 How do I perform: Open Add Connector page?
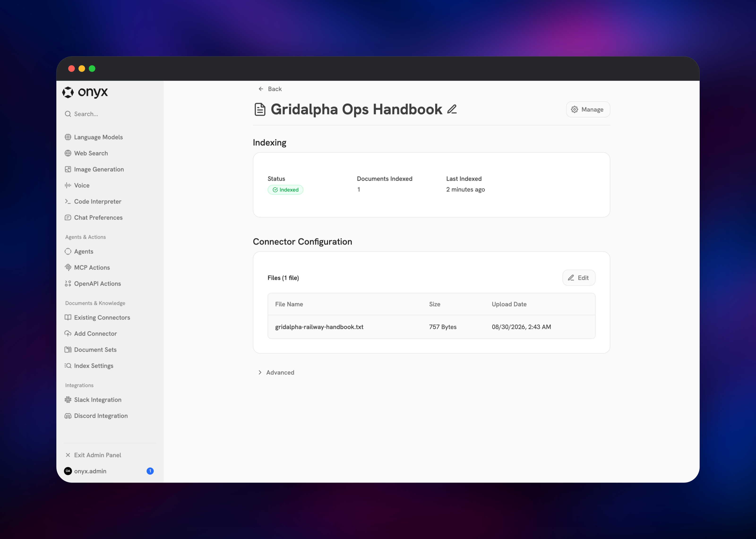coord(110,334)
